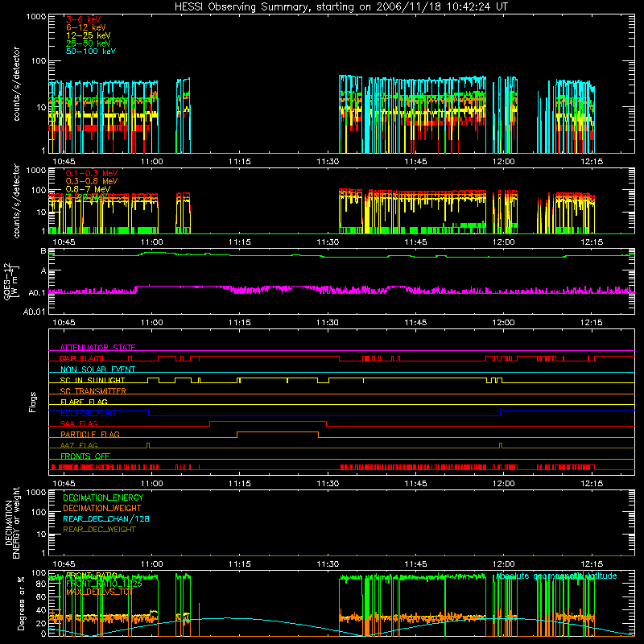Click the HESSI Observing Summary plot title
The width and height of the screenshot is (644, 644).
[x=341, y=7]
